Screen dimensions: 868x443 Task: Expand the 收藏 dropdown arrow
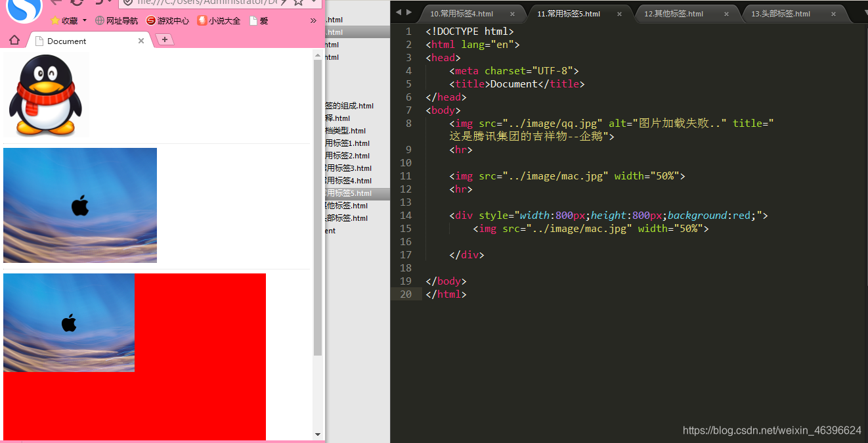(x=85, y=20)
